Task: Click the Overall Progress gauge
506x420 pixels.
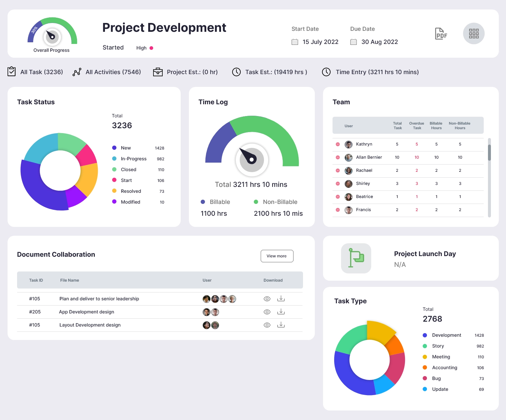Action: tap(52, 31)
